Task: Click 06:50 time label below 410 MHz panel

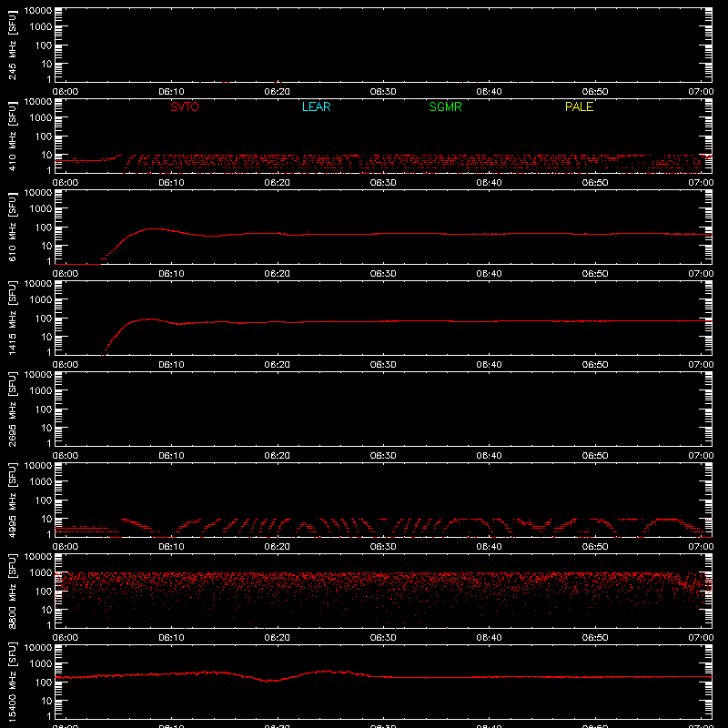Action: 595,183
